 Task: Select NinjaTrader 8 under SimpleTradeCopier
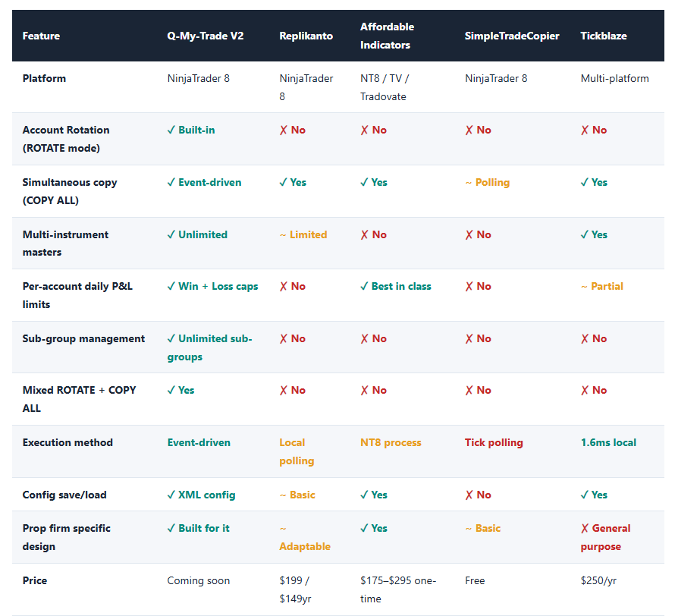coord(496,78)
